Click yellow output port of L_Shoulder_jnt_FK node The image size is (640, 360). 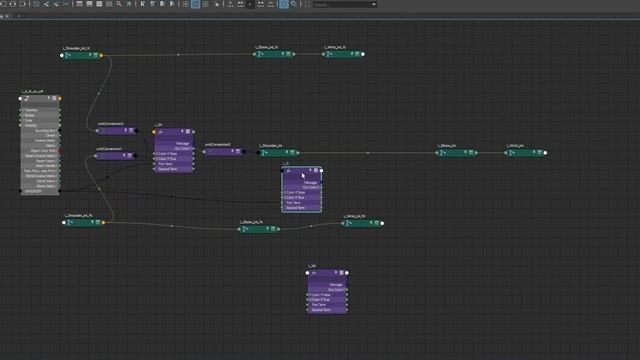tap(103, 222)
